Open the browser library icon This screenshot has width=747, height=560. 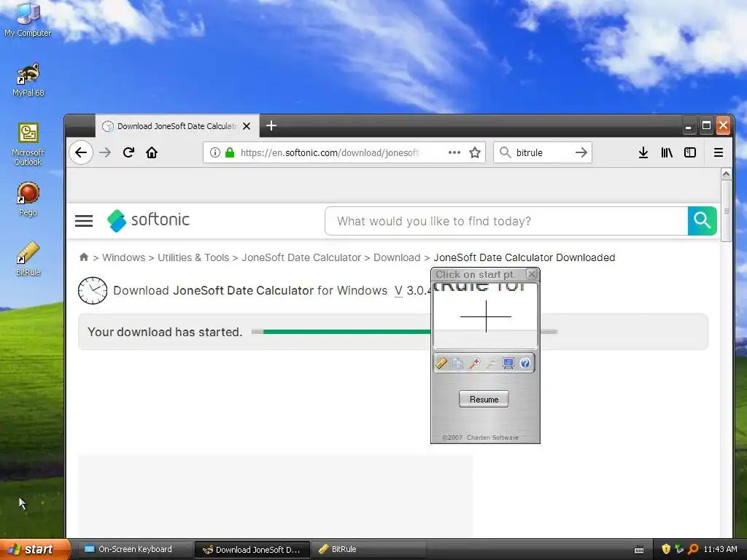click(x=667, y=152)
